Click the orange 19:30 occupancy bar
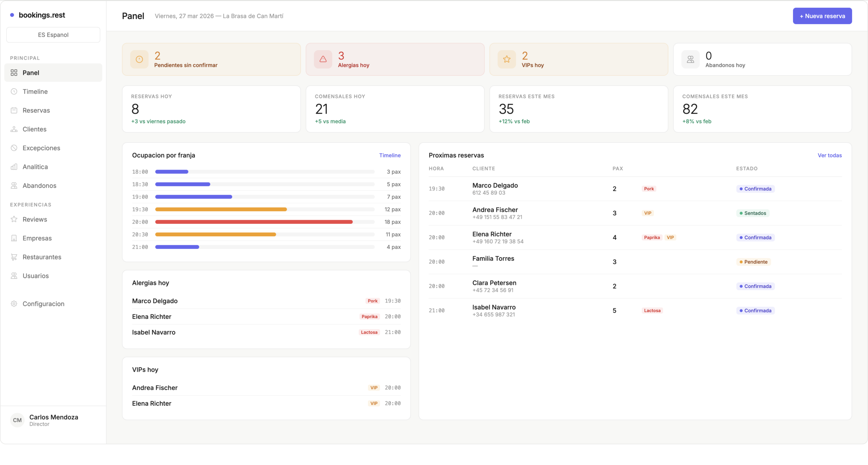This screenshot has height=465, width=868. pyautogui.click(x=221, y=209)
